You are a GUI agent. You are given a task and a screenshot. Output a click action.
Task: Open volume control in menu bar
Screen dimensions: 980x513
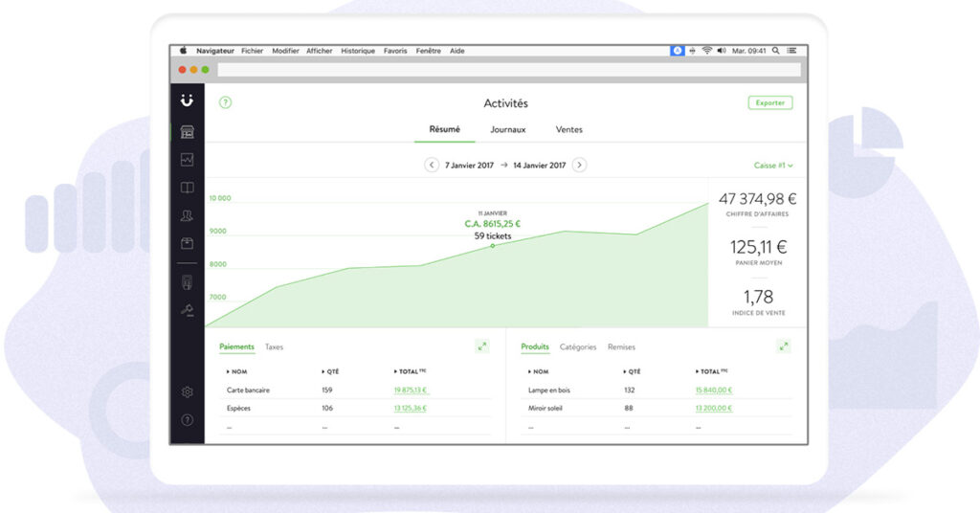pos(722,51)
